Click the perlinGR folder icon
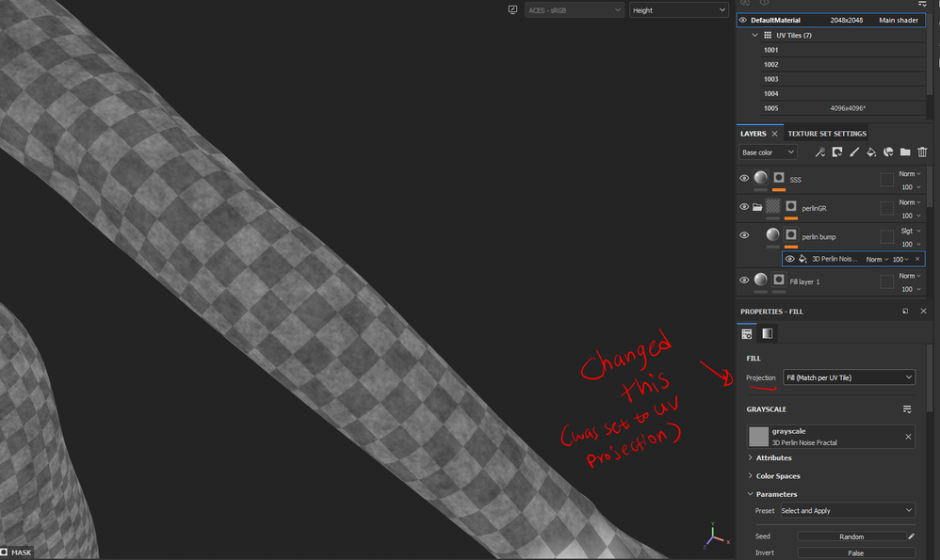This screenshot has height=560, width=940. [758, 207]
